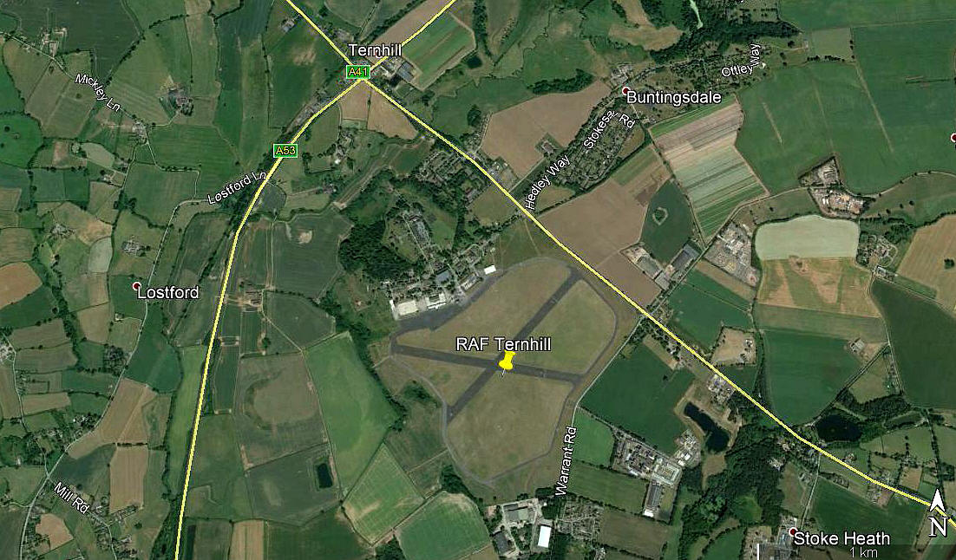The width and height of the screenshot is (956, 560).
Task: Click the red placemark dot at right edge
Action: coord(953,139)
